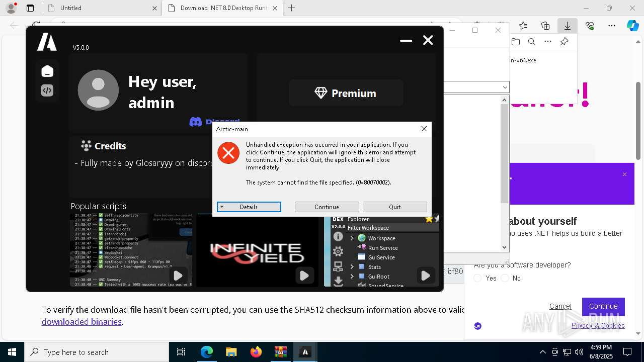Select Yes for software developer question
Image resolution: width=644 pixels, height=362 pixels.
point(478,278)
